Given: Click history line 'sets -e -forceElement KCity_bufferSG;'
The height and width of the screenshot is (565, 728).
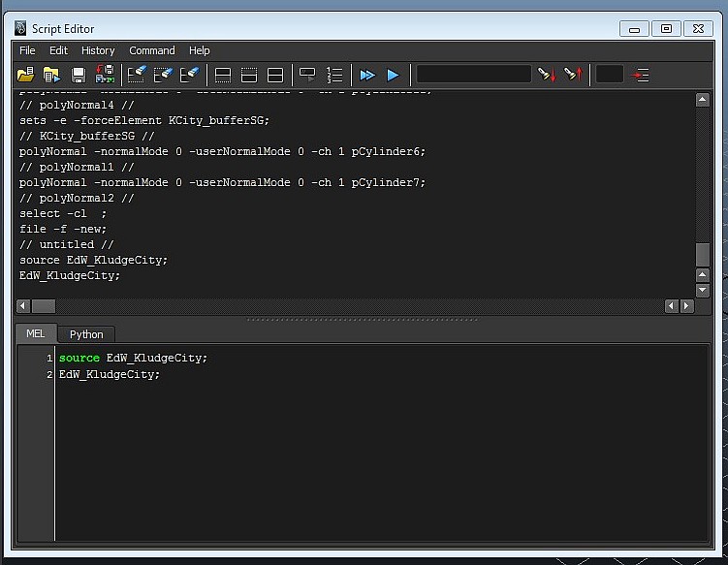Looking at the screenshot, I should pos(143,121).
